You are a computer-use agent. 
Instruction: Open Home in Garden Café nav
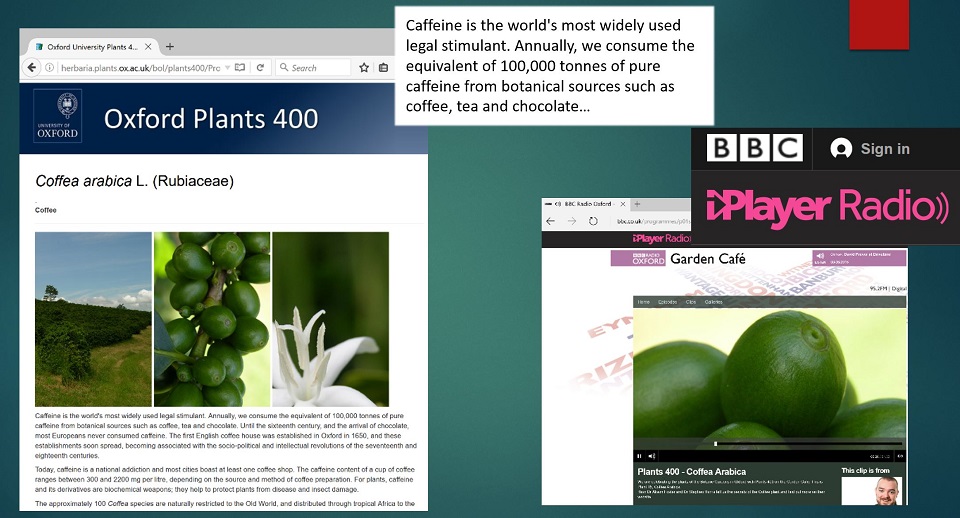click(643, 302)
